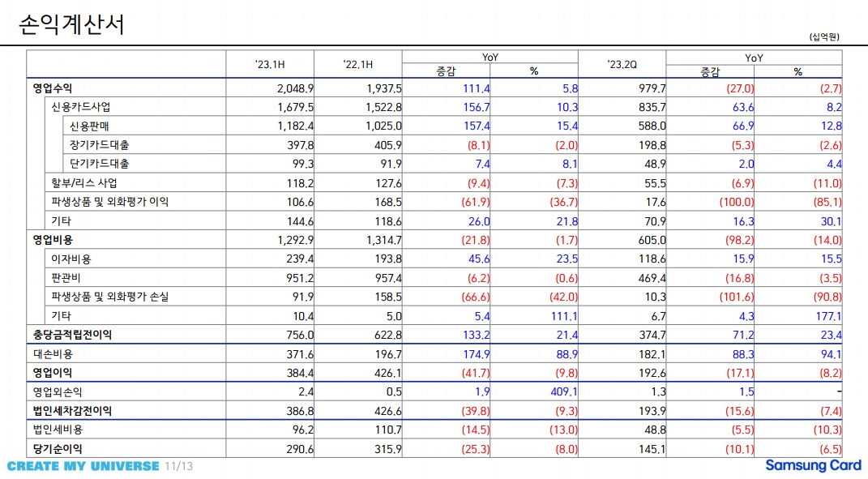Select the '23.2Q column header
Image resolution: width=868 pixels, height=479 pixels.
point(622,65)
